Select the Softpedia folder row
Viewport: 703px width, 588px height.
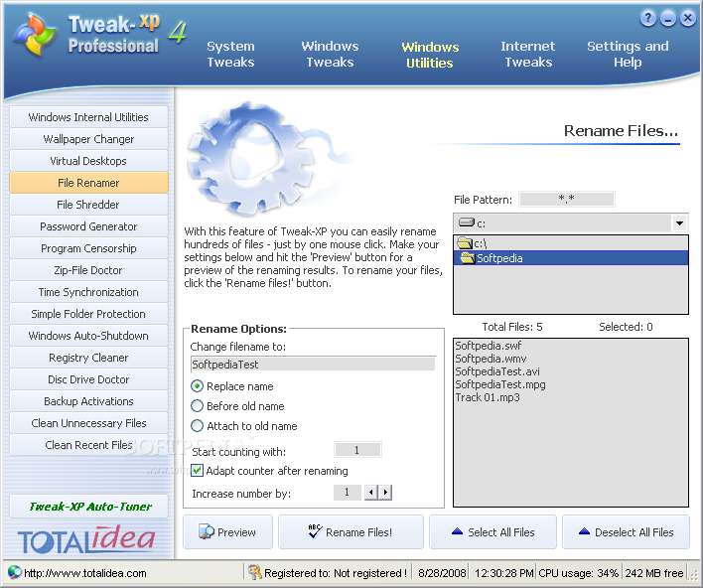point(571,258)
